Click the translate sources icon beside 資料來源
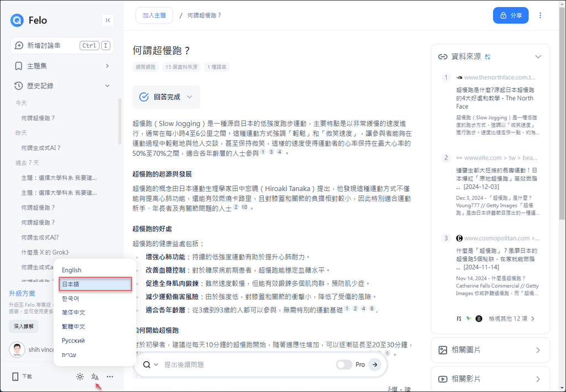This screenshot has height=392, width=566. point(488,57)
